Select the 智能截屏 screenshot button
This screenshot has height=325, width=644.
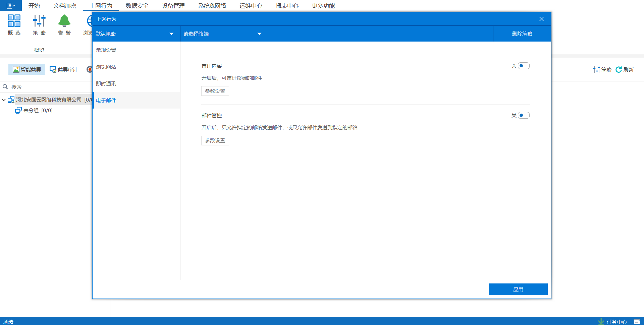[27, 69]
